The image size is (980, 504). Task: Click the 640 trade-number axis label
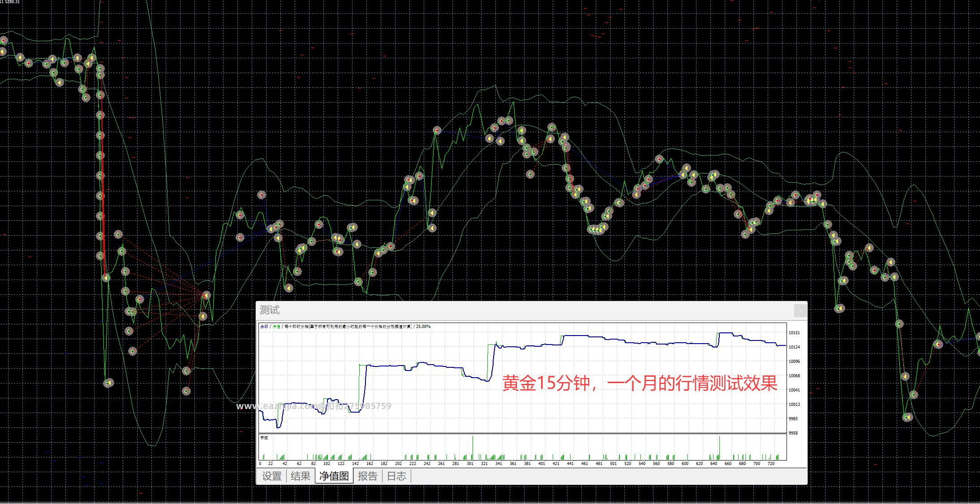click(714, 464)
